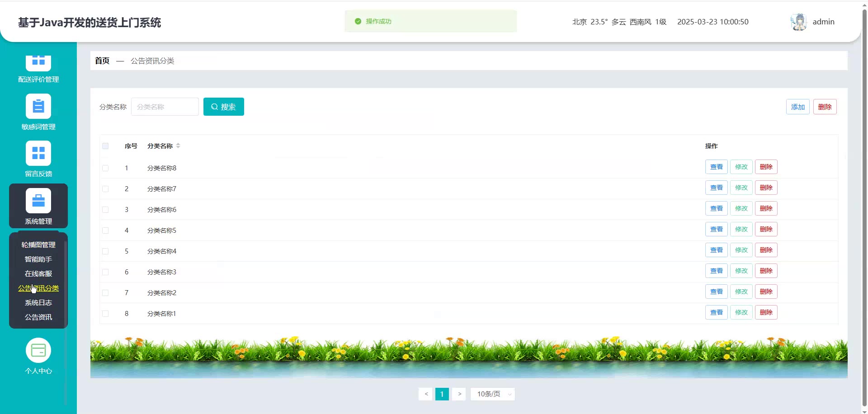Check the row checkbox for 分类名称2
868x414 pixels.
pyautogui.click(x=105, y=293)
